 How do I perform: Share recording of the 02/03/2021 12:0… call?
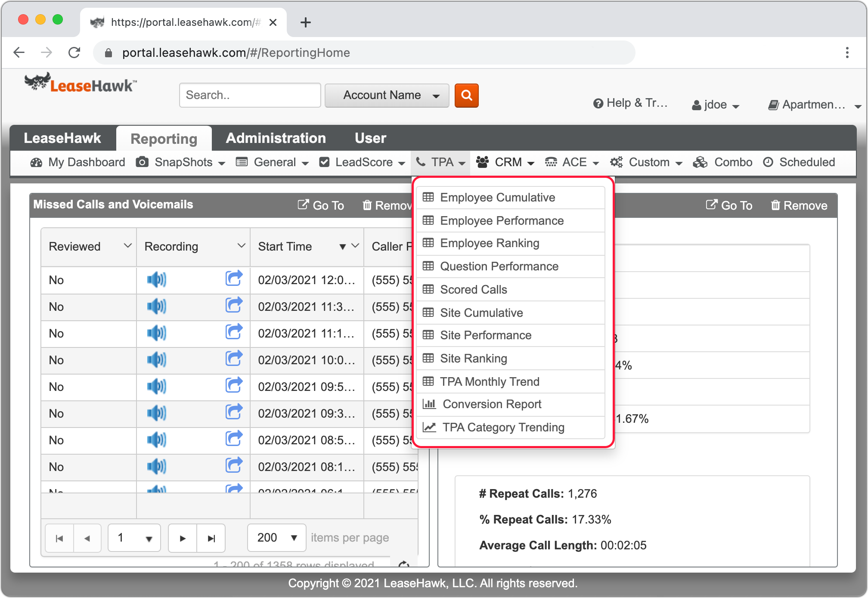coord(234,278)
